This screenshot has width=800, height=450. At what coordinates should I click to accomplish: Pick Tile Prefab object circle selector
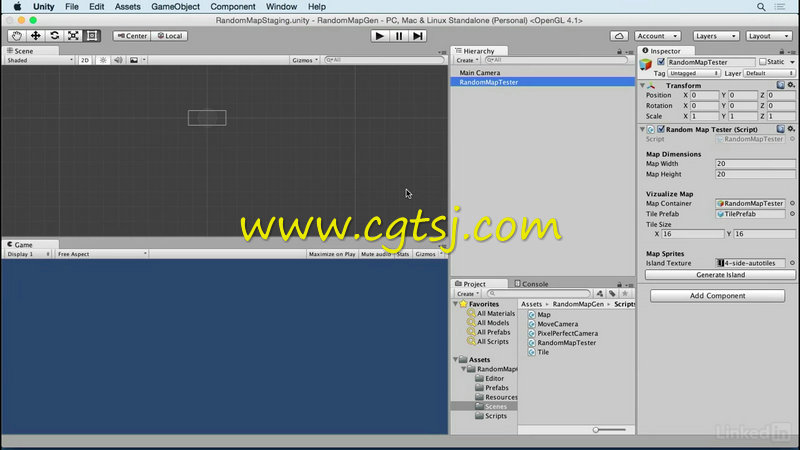tap(792, 214)
